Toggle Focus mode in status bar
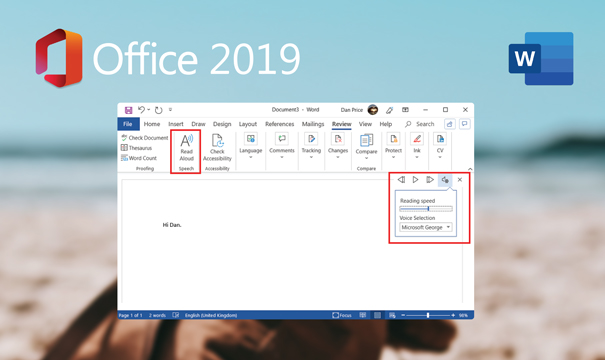 point(342,315)
